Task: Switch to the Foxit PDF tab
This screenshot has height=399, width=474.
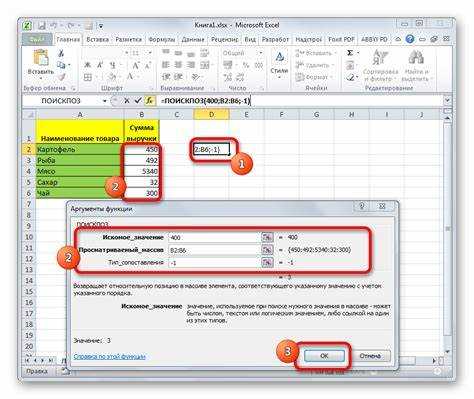Action: 341,39
